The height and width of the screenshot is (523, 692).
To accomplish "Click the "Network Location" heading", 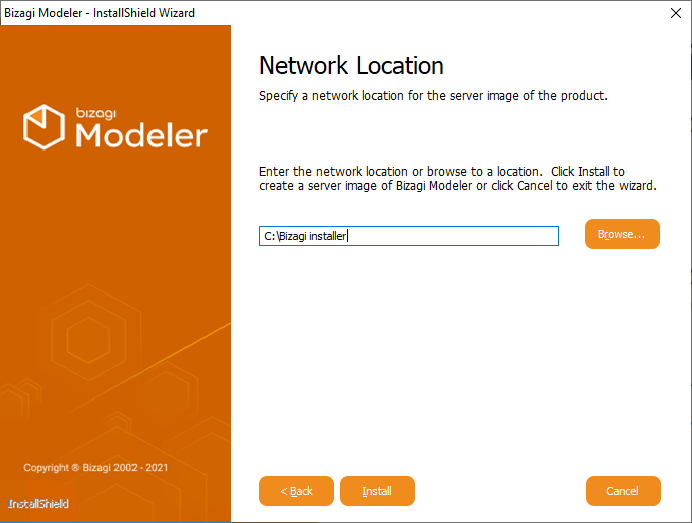I will (x=351, y=66).
